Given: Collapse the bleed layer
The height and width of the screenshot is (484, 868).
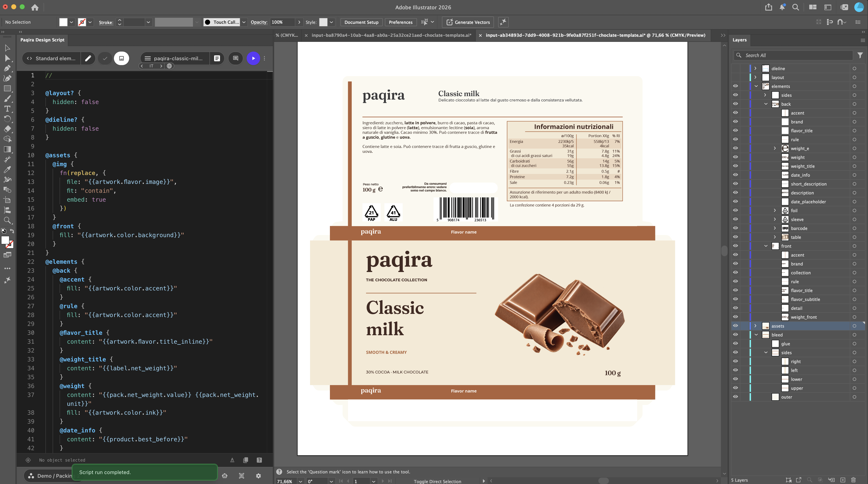Looking at the screenshot, I should 756,335.
